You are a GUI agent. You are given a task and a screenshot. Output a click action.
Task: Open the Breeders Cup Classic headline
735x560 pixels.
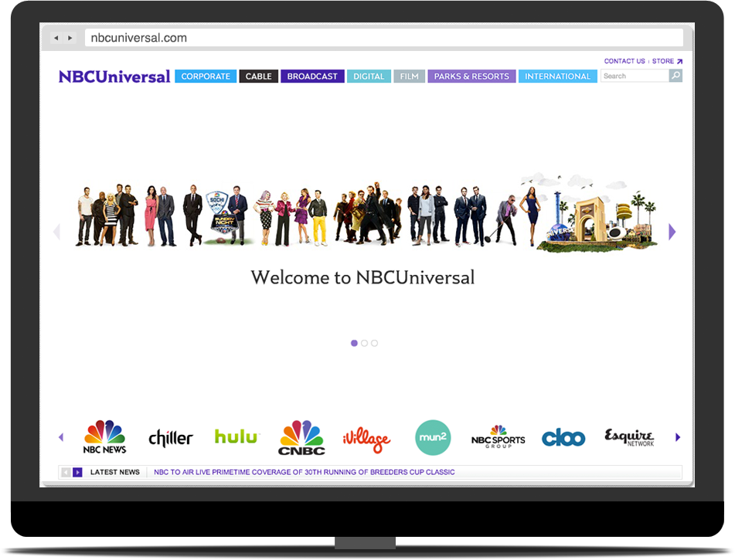[x=305, y=473]
